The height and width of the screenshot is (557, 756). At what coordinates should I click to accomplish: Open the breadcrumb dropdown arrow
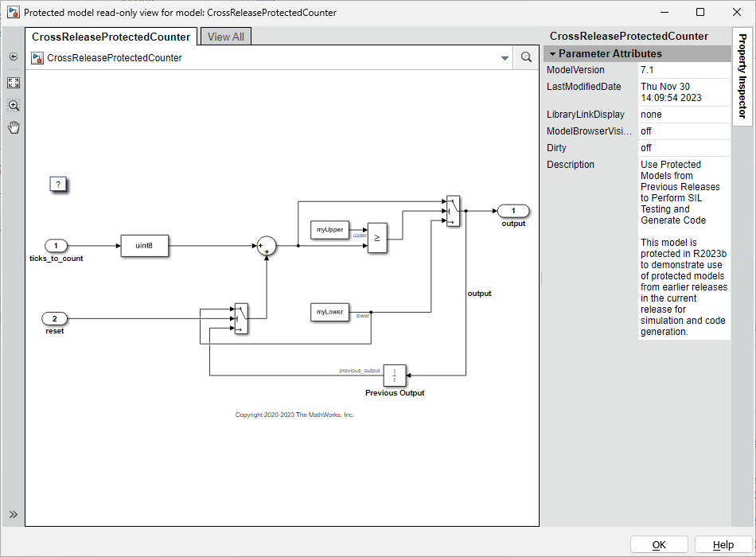(505, 57)
